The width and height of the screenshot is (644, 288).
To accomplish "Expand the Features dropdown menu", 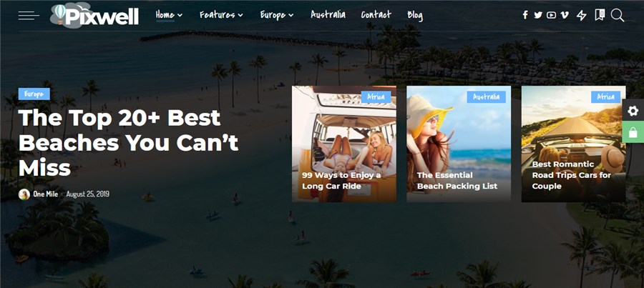I will pyautogui.click(x=221, y=15).
